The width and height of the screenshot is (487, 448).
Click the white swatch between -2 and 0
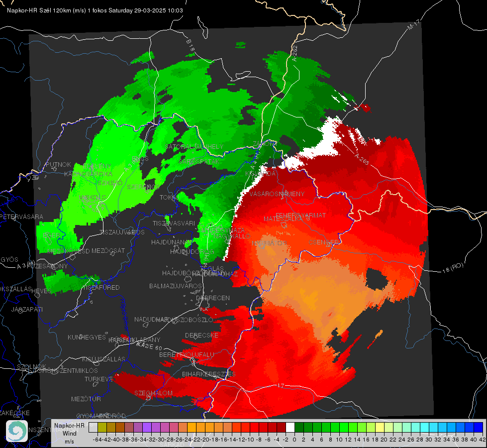[290, 428]
